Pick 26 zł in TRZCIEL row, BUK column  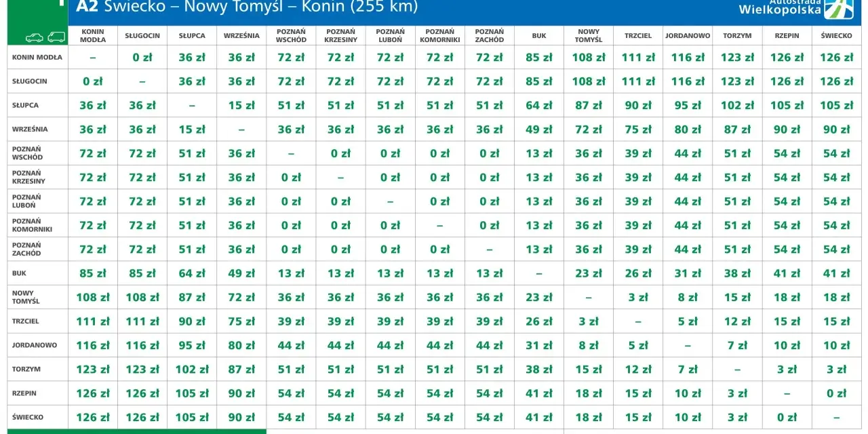(539, 321)
